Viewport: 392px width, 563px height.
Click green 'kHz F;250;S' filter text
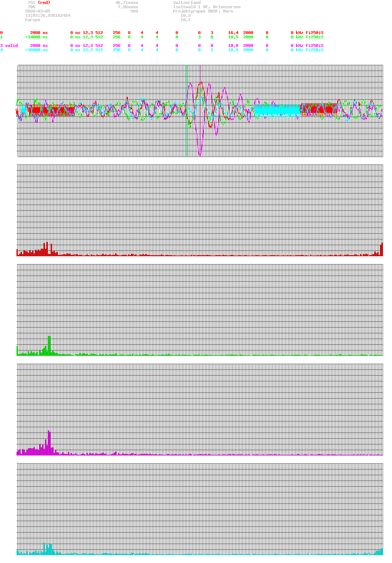coord(310,37)
